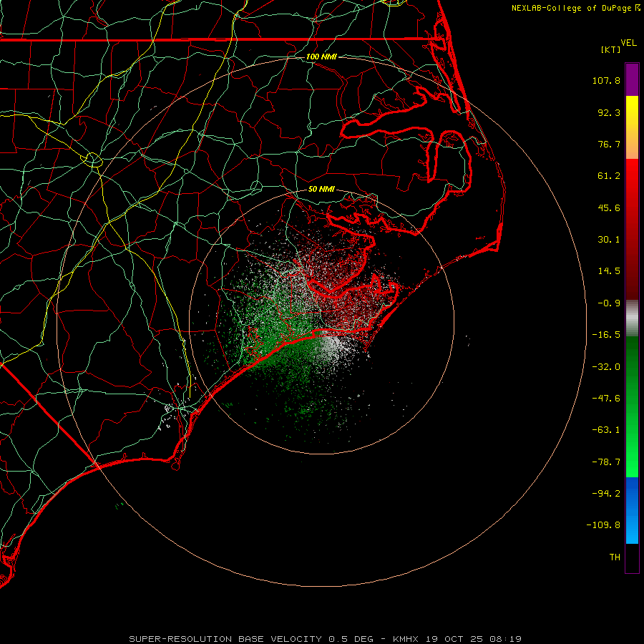
Task: Click the 107.8 legend value
Action: [x=606, y=80]
